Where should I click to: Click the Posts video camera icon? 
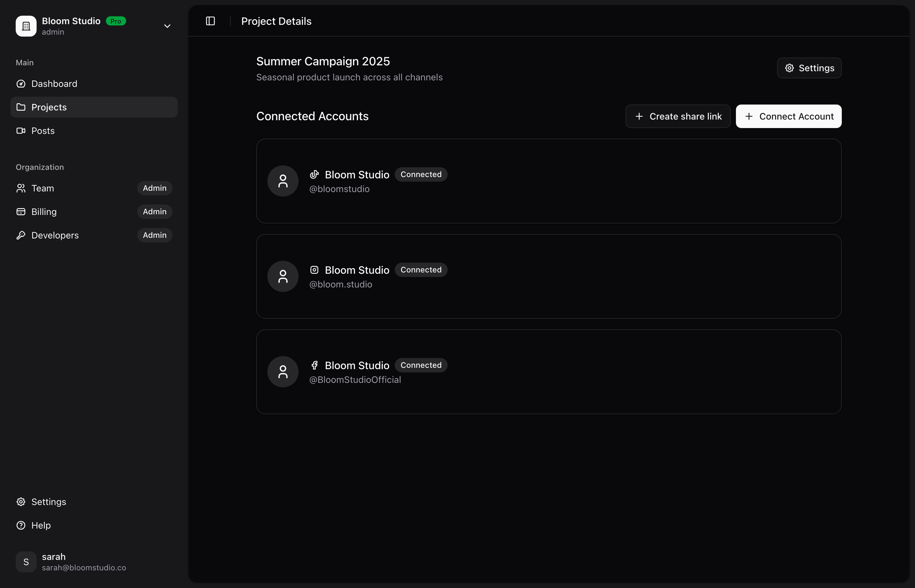point(21,131)
